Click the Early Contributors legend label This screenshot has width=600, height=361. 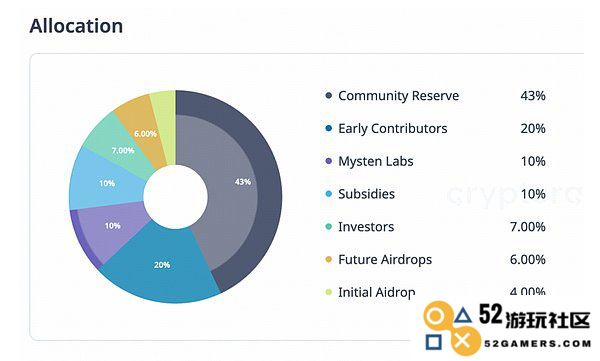pyautogui.click(x=393, y=128)
